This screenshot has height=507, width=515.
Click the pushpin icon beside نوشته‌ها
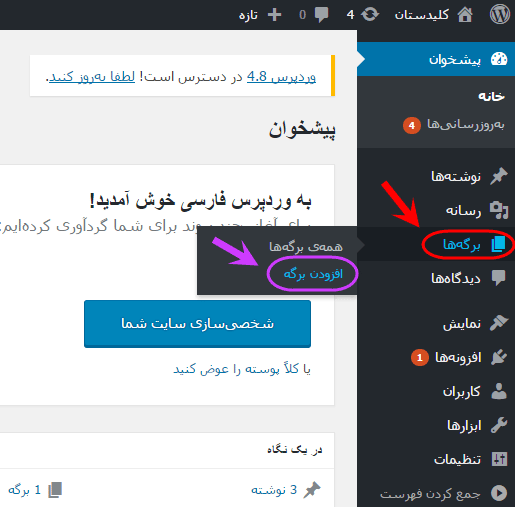tap(499, 176)
